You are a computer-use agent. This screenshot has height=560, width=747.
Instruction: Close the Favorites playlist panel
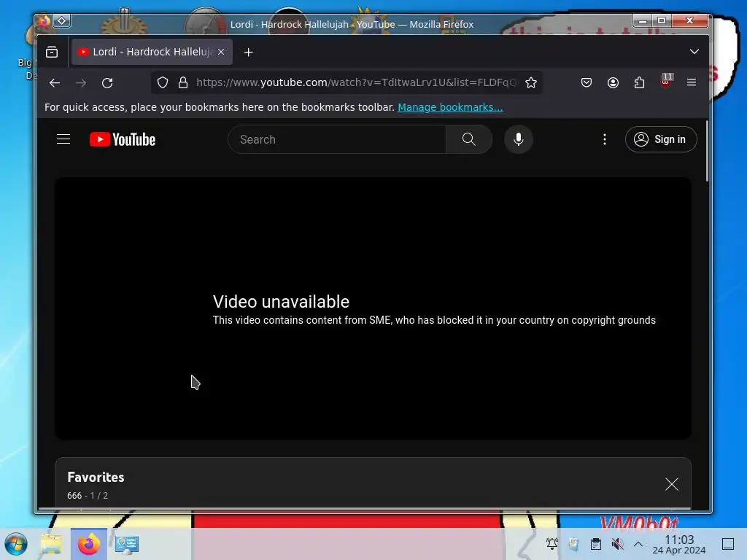672,484
